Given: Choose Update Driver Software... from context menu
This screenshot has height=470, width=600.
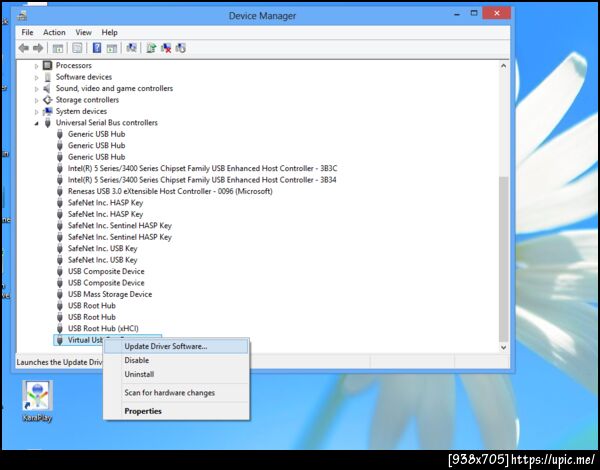Looking at the screenshot, I should tap(176, 346).
